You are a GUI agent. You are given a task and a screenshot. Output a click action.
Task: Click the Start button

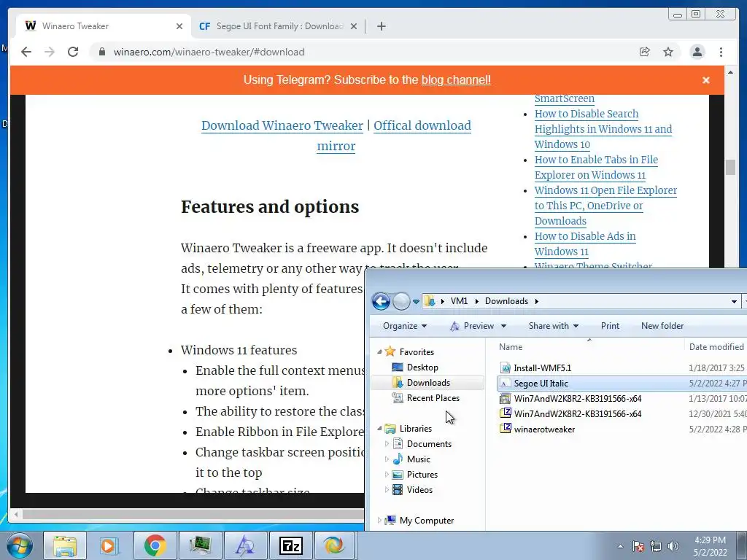(x=19, y=545)
